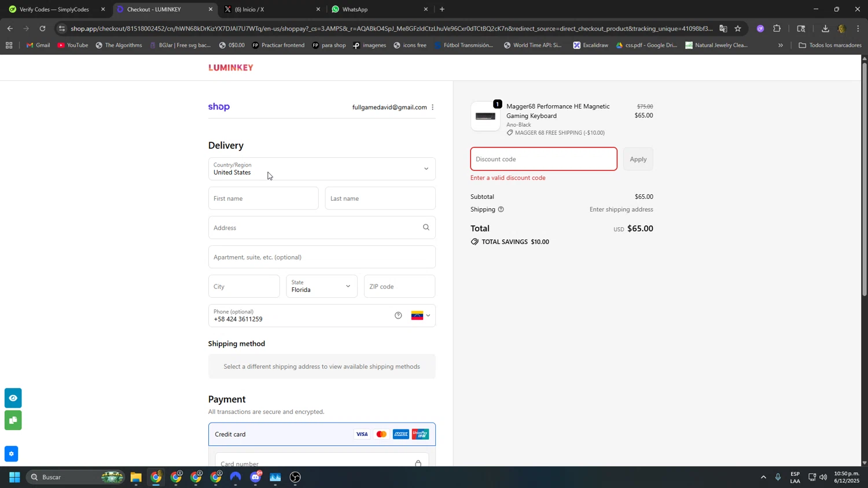Click the site information icon in address bar
This screenshot has height=488, width=868.
[62, 28]
